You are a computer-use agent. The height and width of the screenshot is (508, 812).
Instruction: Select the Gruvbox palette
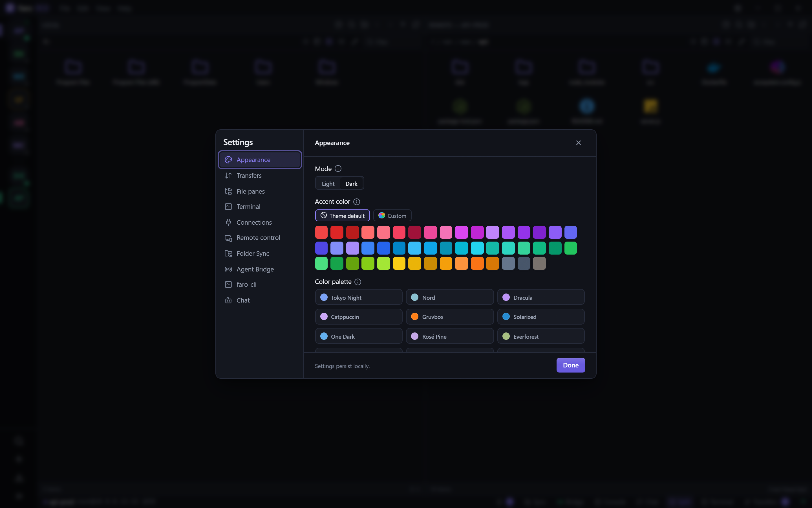pyautogui.click(x=450, y=317)
